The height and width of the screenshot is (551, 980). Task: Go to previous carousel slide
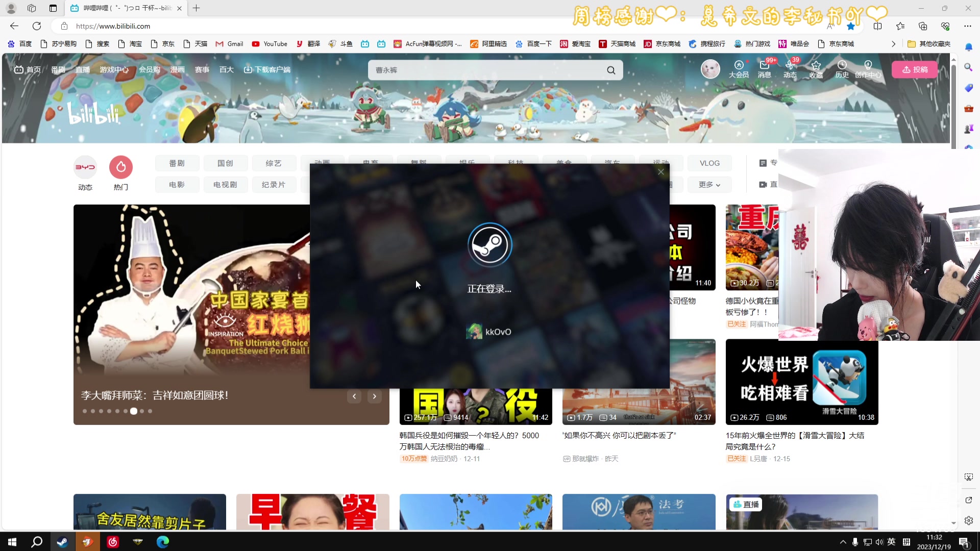[354, 396]
